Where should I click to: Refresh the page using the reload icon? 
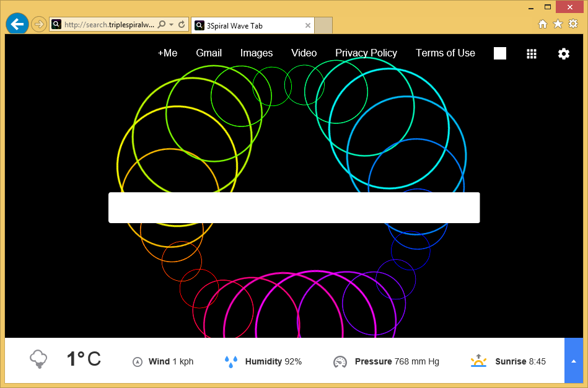(182, 25)
